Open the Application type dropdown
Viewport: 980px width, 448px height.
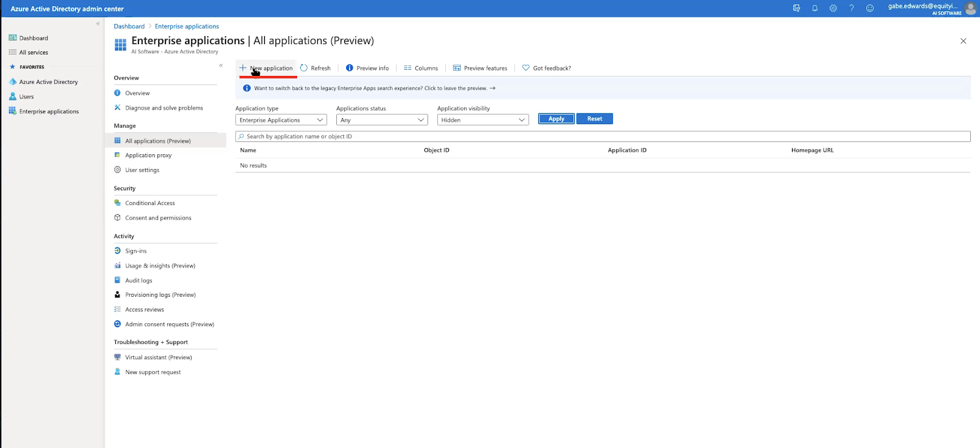281,120
